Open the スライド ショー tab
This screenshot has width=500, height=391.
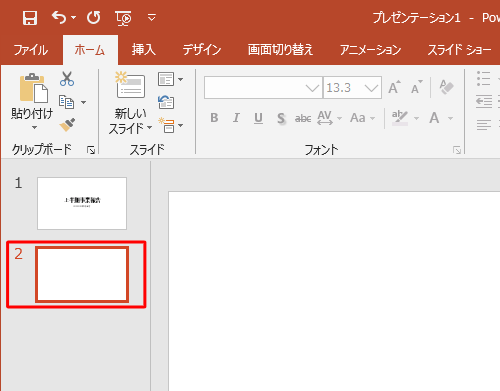click(459, 50)
